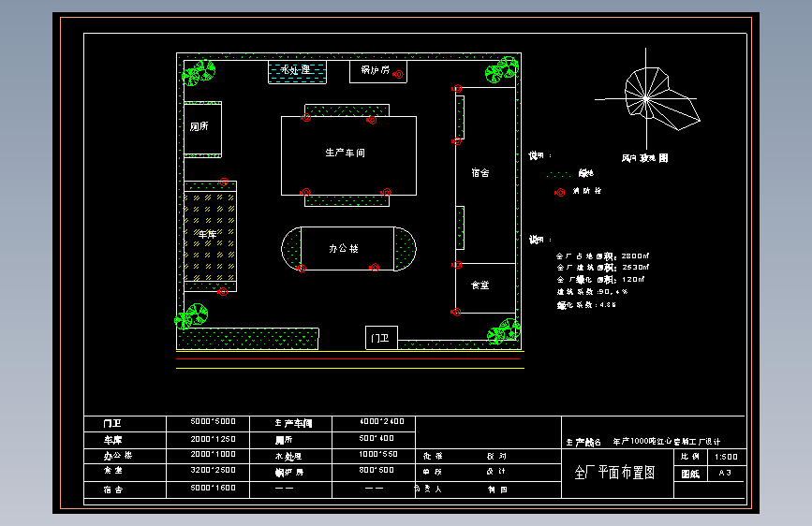Click the 绿化系数 line
This screenshot has height=526, width=812.
tap(586, 305)
